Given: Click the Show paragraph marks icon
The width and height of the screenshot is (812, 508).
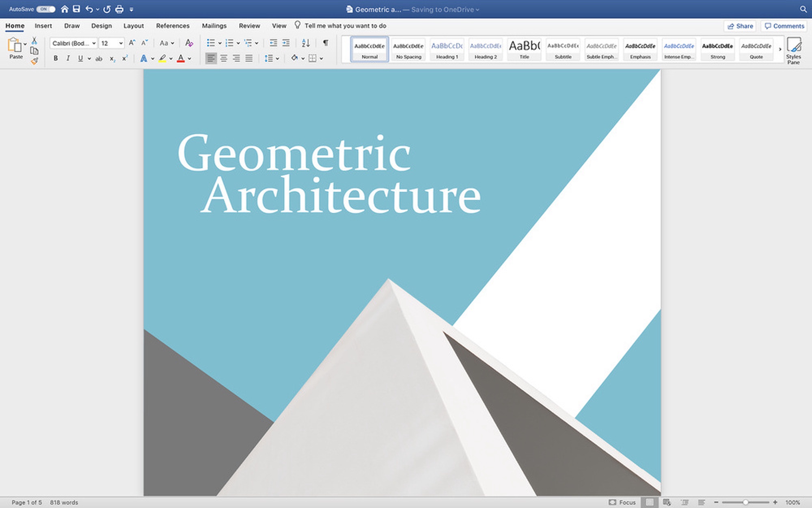Looking at the screenshot, I should click(326, 43).
